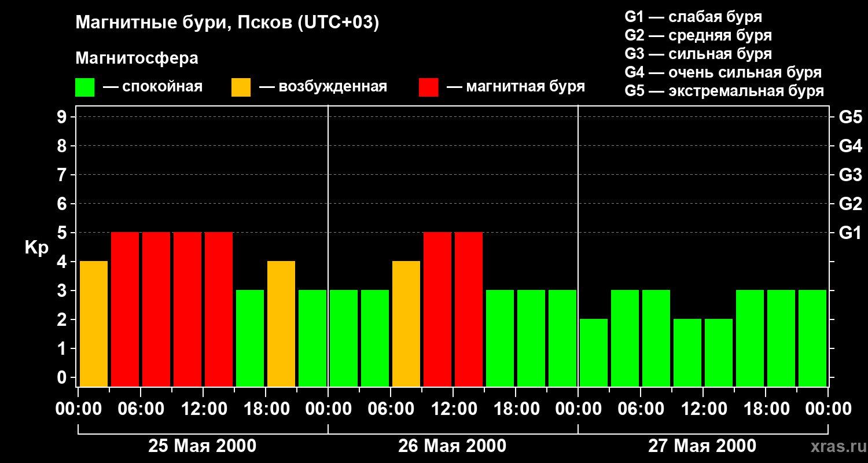Click the green Kp 2 bar starting 27 Мая 00:00
Image resolution: width=868 pixels, height=463 pixels.
coord(594,353)
